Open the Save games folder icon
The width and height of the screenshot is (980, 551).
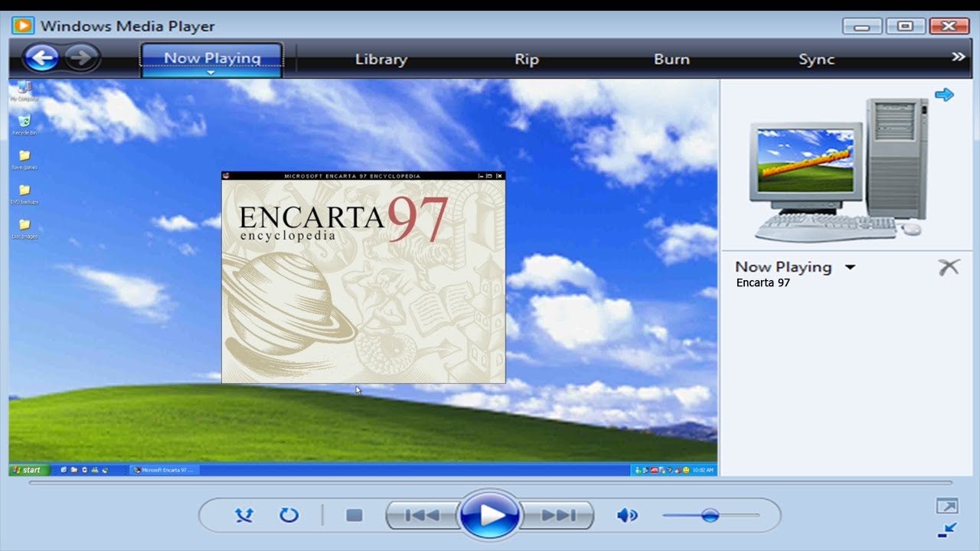[x=24, y=159]
